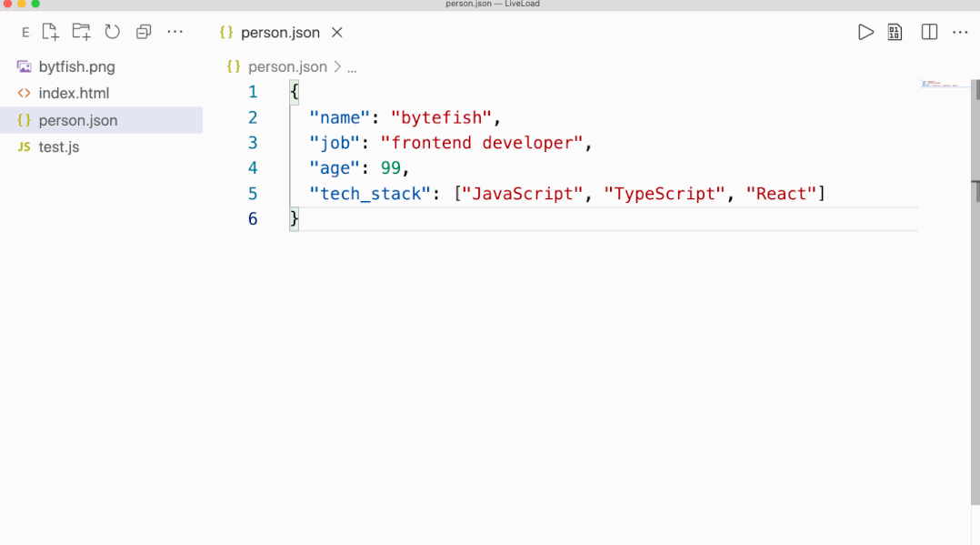Run the file with the play button
The height and width of the screenshot is (545, 980).
(865, 32)
